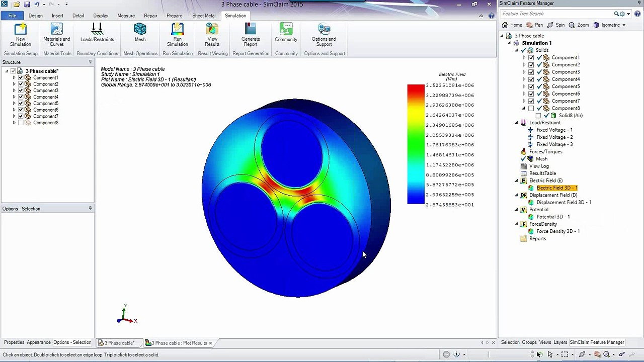The image size is (644, 362).
Task: Enable Component8 checkbox in Structure panel
Action: pyautogui.click(x=21, y=123)
